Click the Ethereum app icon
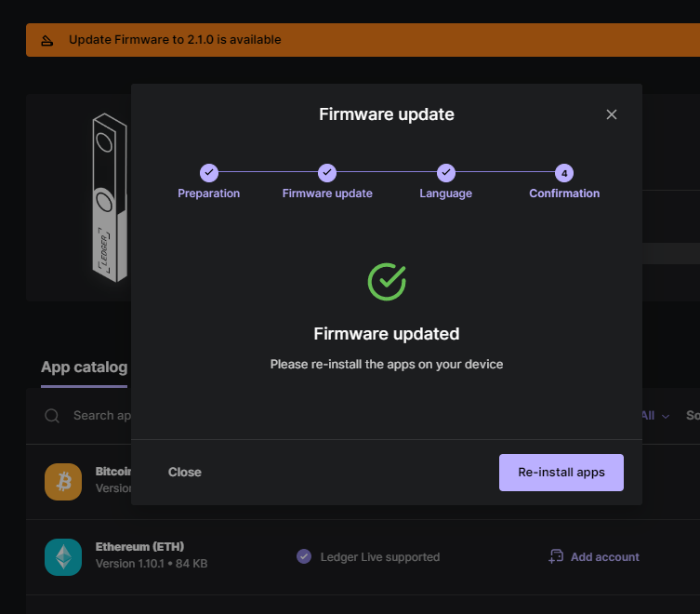This screenshot has height=614, width=700. pos(63,556)
